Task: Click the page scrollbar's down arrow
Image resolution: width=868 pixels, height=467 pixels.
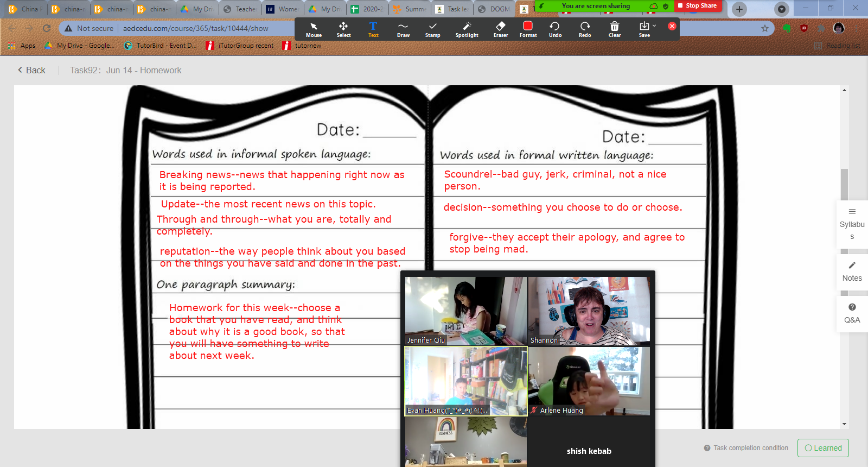Action: click(x=844, y=424)
